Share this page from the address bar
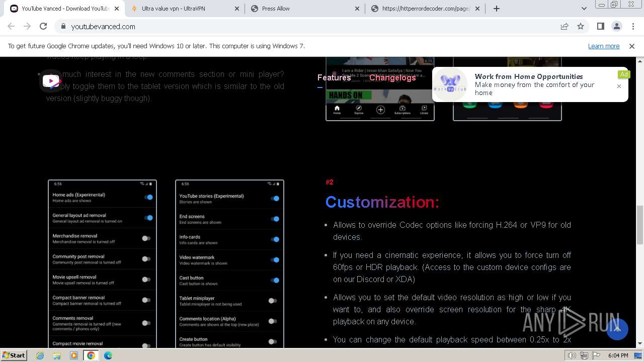Screen dimensions: 644x362 pos(565,26)
